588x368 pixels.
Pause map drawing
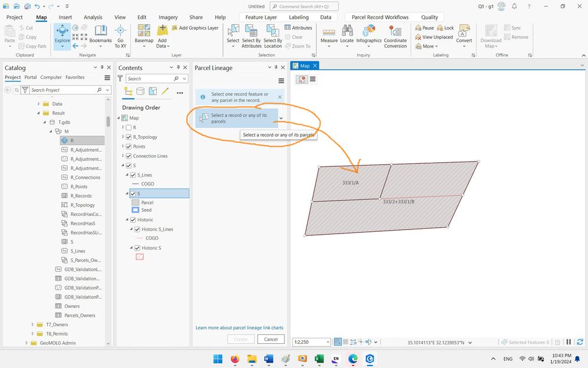click(x=569, y=342)
